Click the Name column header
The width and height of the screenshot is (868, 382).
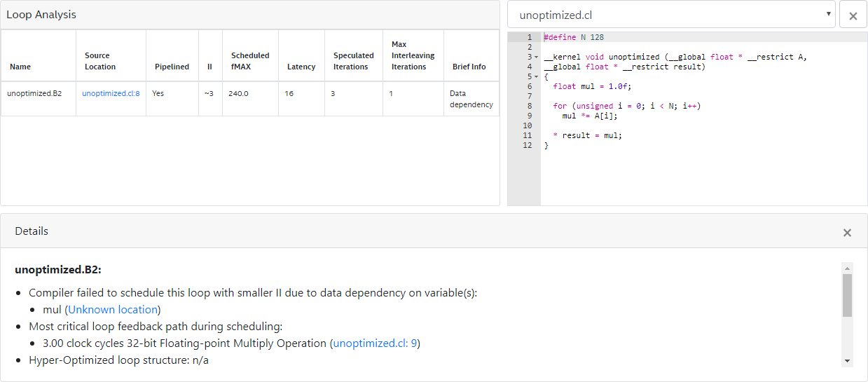20,67
